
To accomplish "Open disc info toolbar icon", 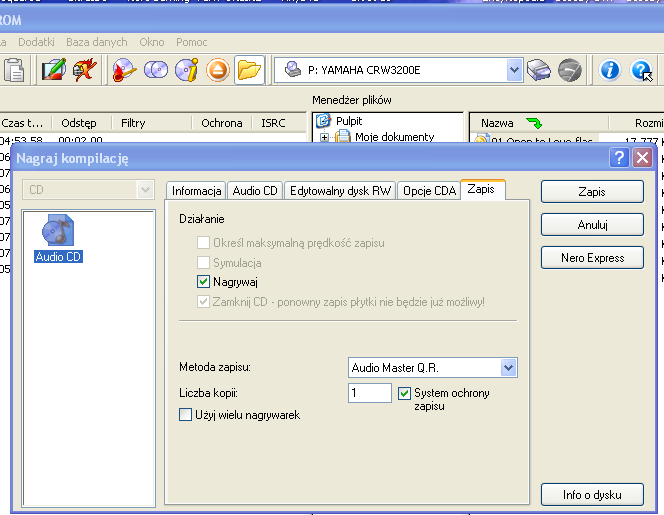I will point(186,70).
